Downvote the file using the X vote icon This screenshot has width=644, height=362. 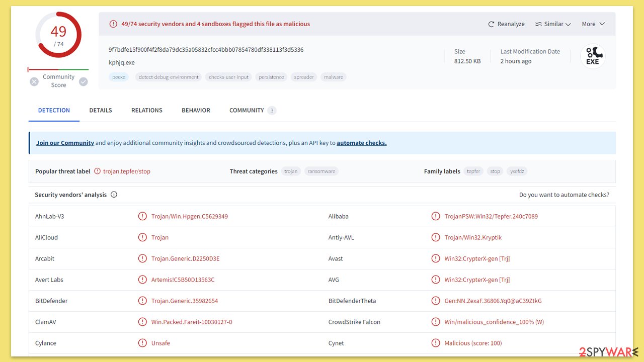[34, 81]
